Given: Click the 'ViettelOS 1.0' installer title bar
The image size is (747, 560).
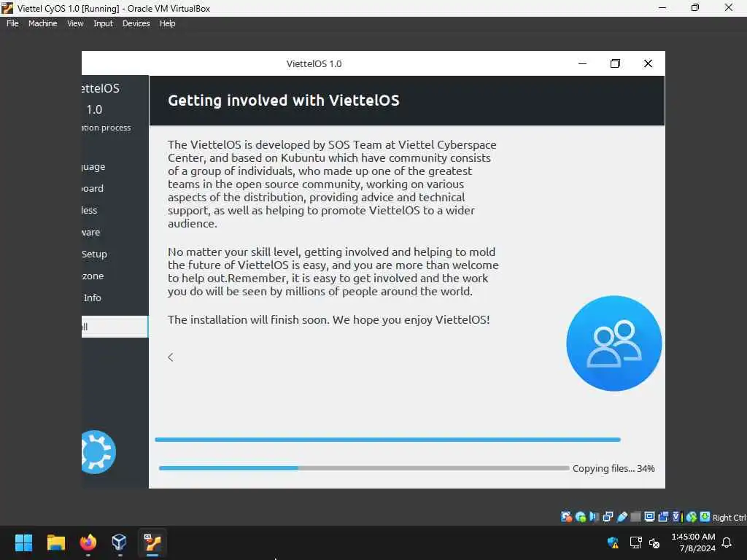Looking at the screenshot, I should (x=314, y=64).
